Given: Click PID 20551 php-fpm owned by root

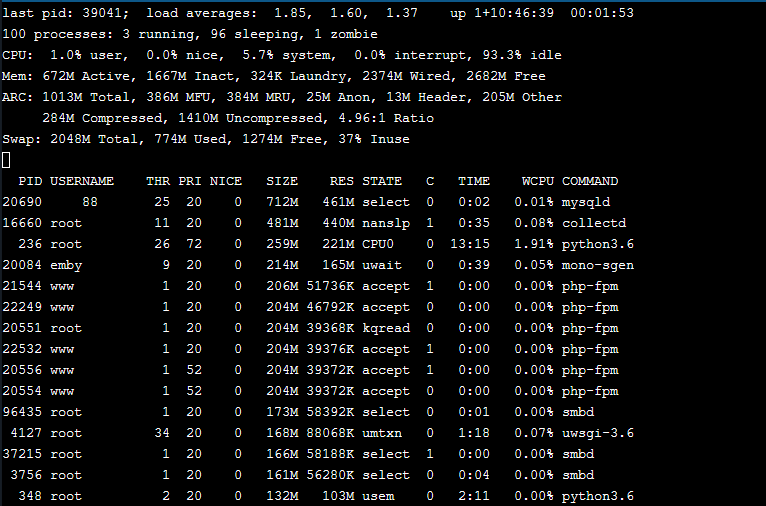Looking at the screenshot, I should [x=22, y=328].
